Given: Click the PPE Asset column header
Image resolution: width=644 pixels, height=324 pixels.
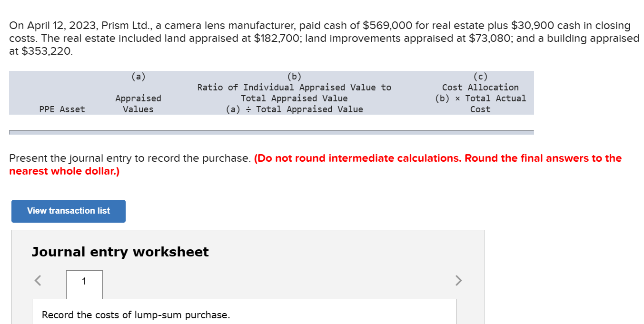Looking at the screenshot, I should pos(62,109).
